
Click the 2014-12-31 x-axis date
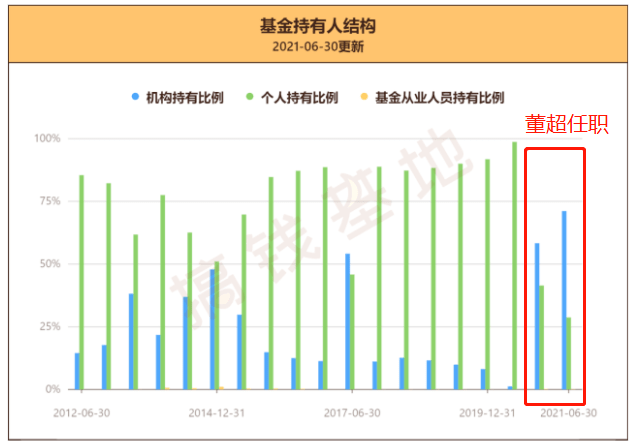tap(217, 413)
